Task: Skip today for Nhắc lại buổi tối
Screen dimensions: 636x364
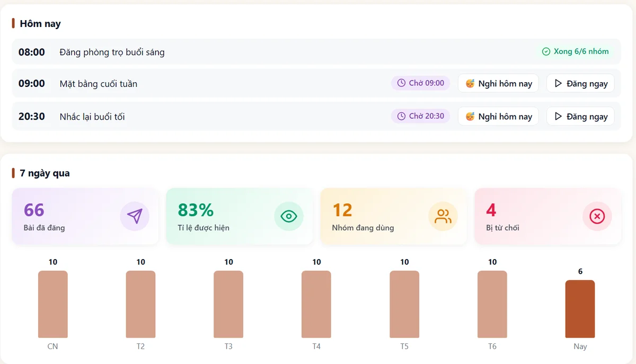Action: [x=498, y=116]
